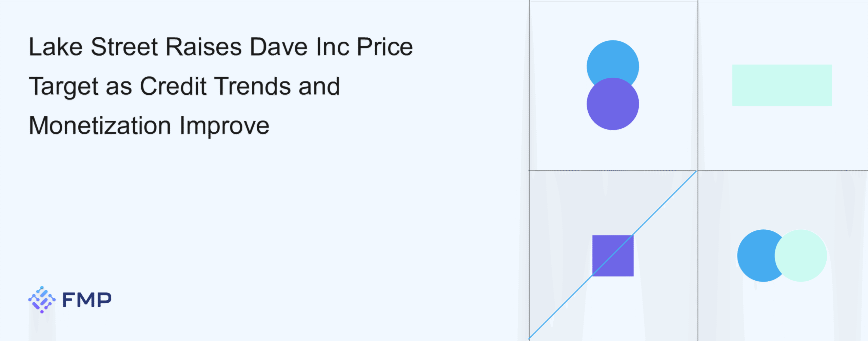
Task: Click the FMP wordmark text
Action: pyautogui.click(x=87, y=300)
